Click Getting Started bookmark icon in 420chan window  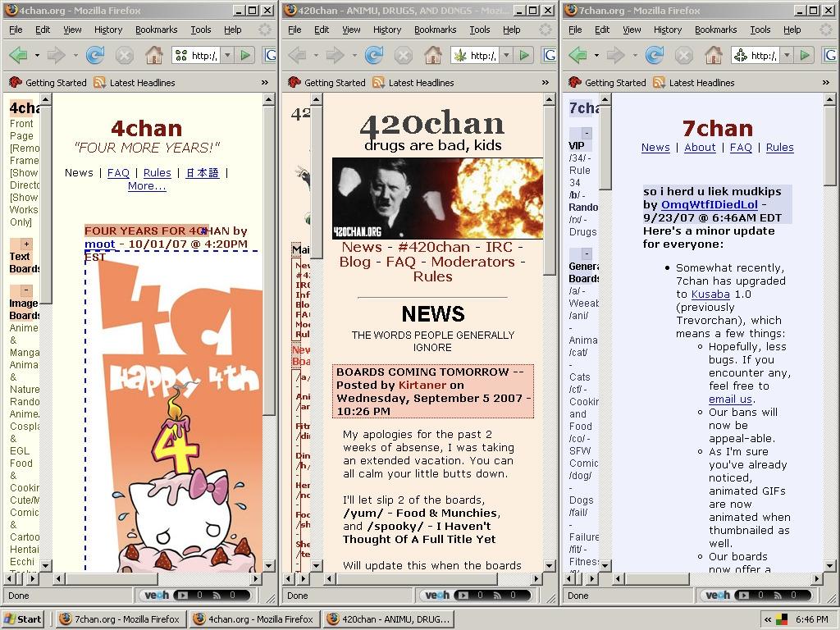coord(294,83)
